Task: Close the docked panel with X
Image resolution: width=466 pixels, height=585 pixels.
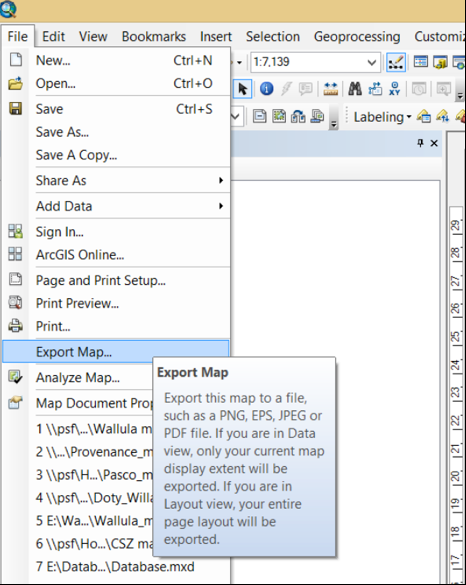Action: pos(434,143)
